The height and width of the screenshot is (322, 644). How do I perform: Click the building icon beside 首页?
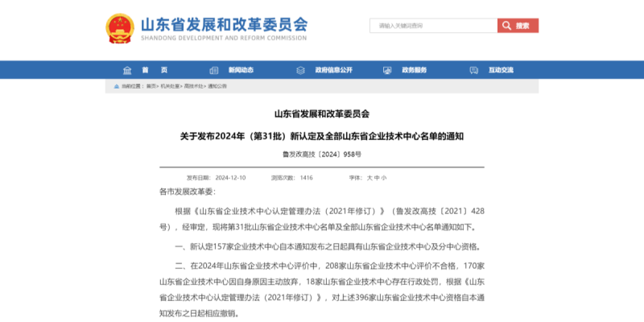pos(127,71)
